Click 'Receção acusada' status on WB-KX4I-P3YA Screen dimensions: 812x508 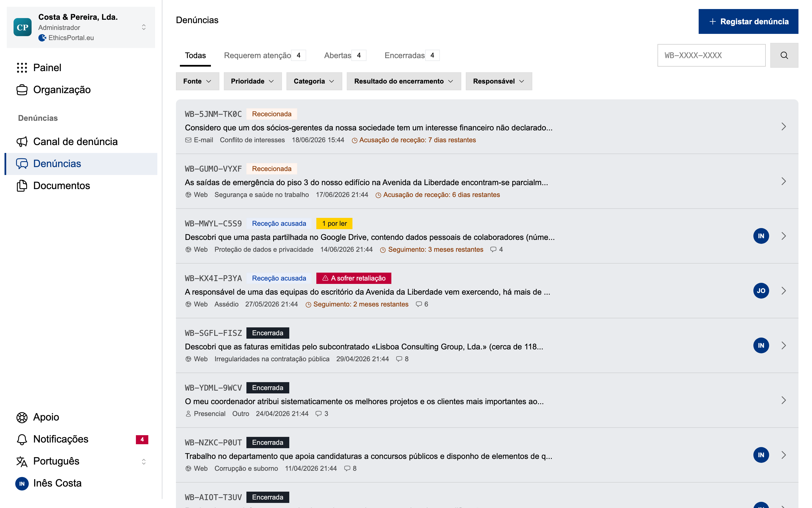279,278
